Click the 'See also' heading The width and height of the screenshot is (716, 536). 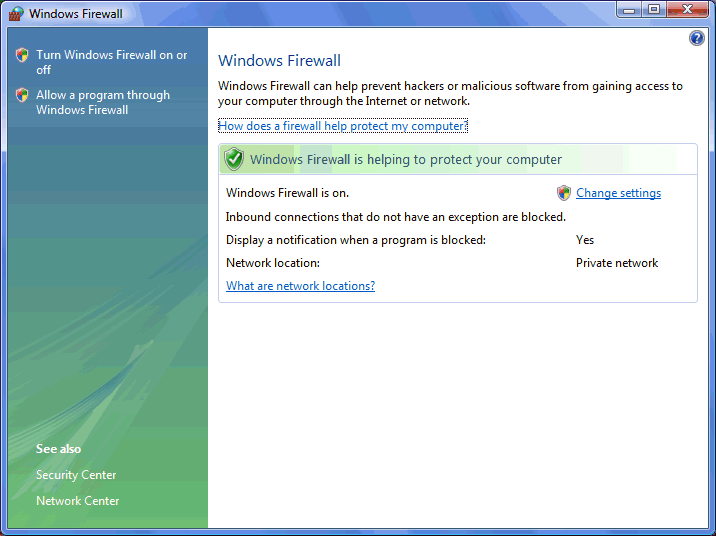coord(58,449)
